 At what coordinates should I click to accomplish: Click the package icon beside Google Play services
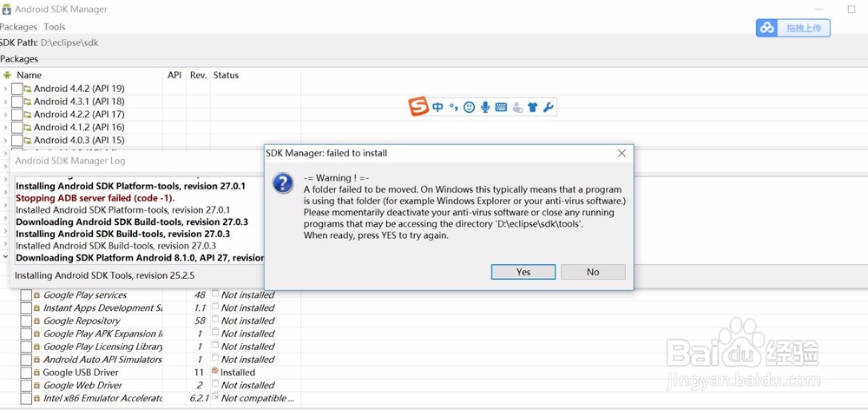pyautogui.click(x=37, y=295)
